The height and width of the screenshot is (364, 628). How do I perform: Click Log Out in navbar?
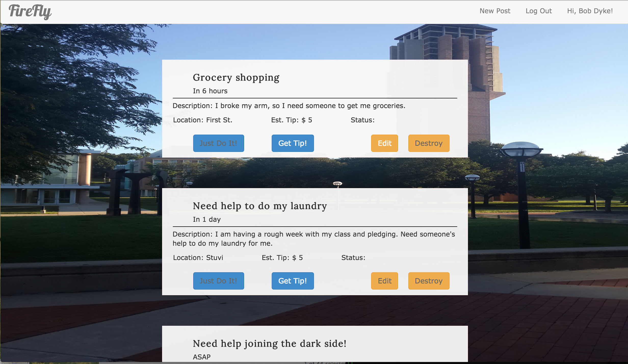point(539,11)
